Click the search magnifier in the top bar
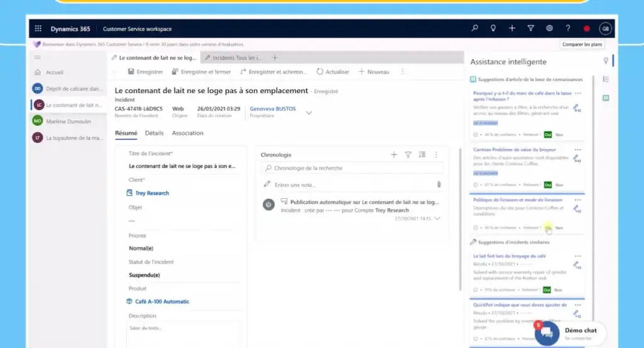Screen dimensions: 644x348 (475, 28)
